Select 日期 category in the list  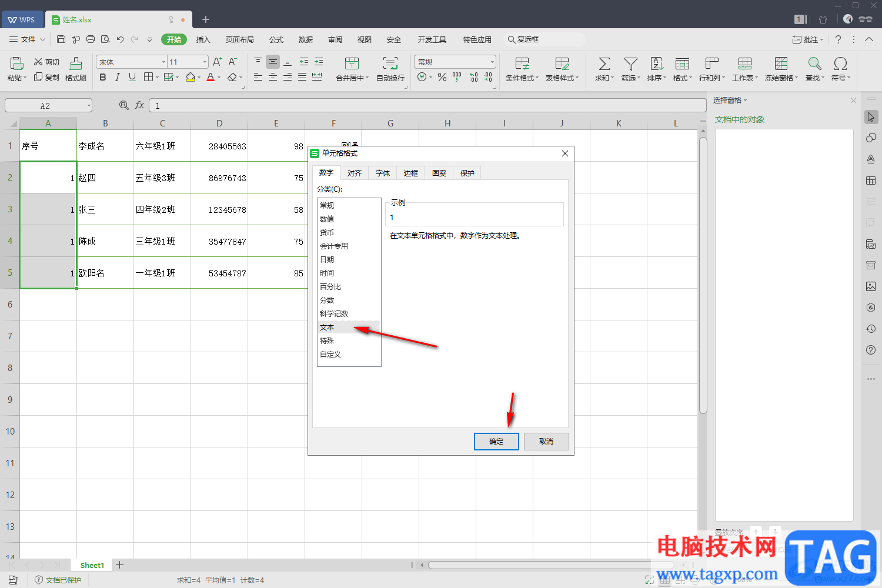coord(349,259)
